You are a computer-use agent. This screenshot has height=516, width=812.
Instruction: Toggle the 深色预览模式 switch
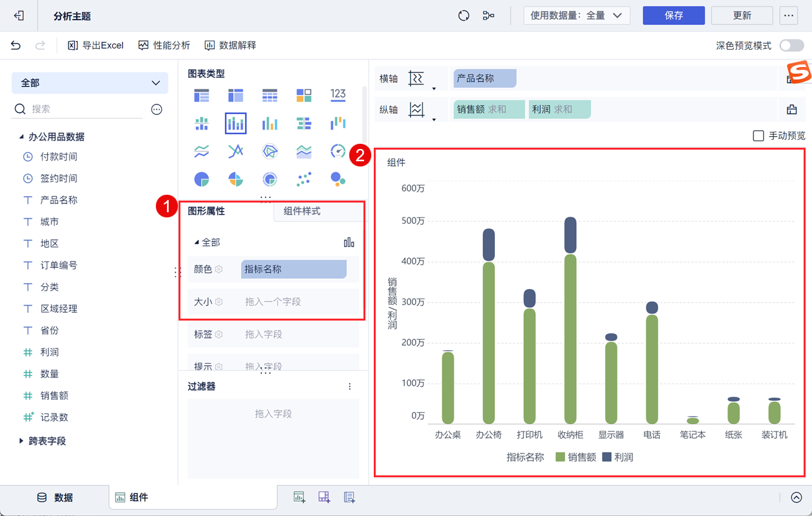[791, 46]
